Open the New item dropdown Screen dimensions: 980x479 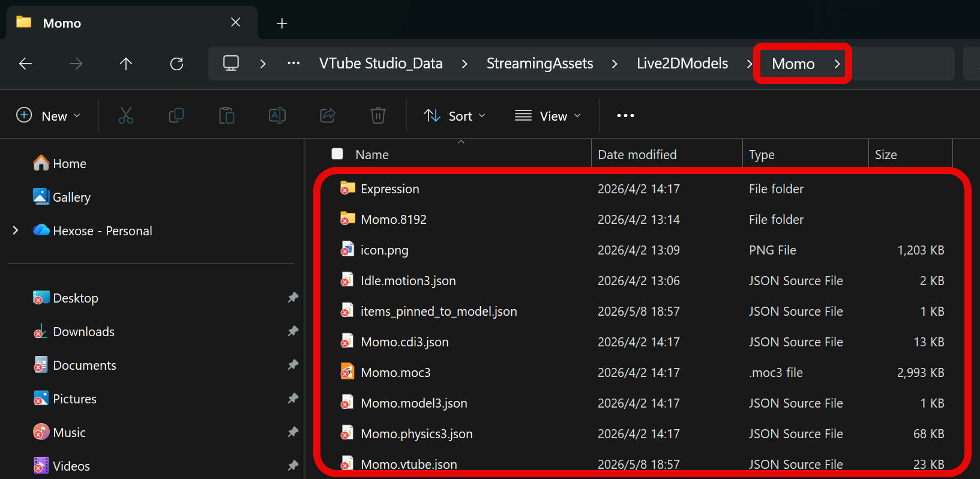(48, 115)
